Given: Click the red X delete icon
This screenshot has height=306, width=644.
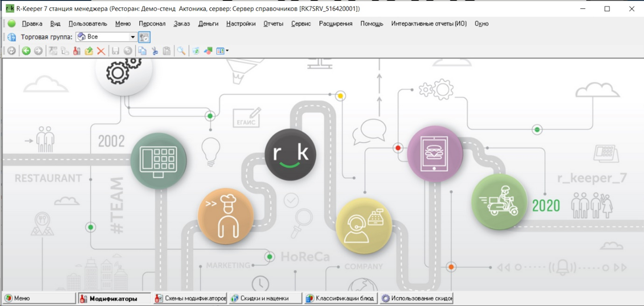Looking at the screenshot, I should [101, 51].
